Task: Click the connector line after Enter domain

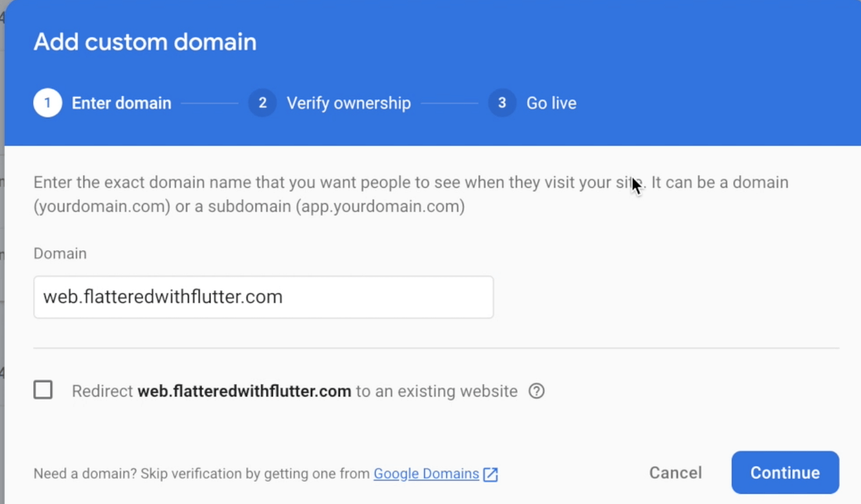Action: click(209, 103)
